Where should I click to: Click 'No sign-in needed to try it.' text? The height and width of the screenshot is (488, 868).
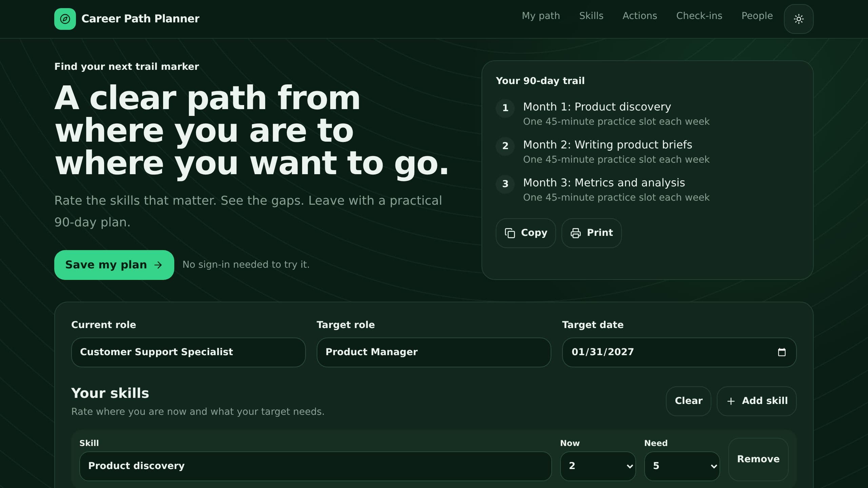tap(246, 264)
